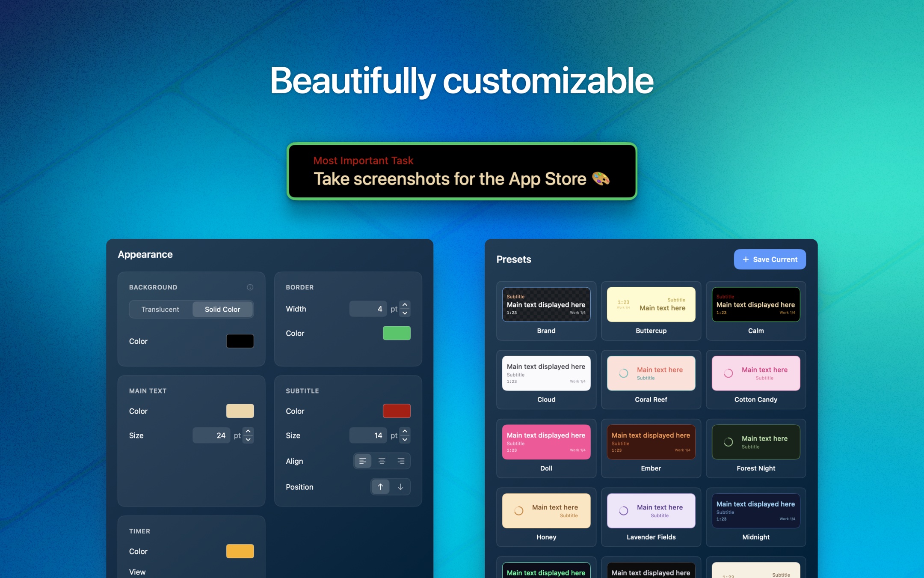The height and width of the screenshot is (578, 924).
Task: Open the Background section info tooltip
Action: [250, 287]
